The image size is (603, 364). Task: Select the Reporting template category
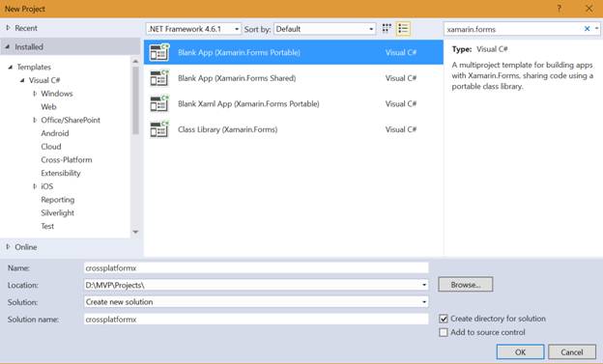[58, 200]
